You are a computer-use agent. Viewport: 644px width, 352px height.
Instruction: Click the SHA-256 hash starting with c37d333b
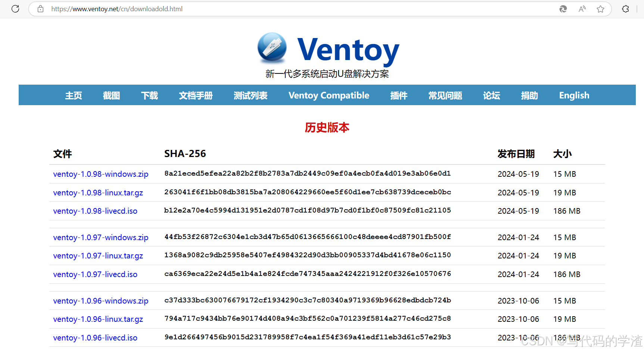308,300
